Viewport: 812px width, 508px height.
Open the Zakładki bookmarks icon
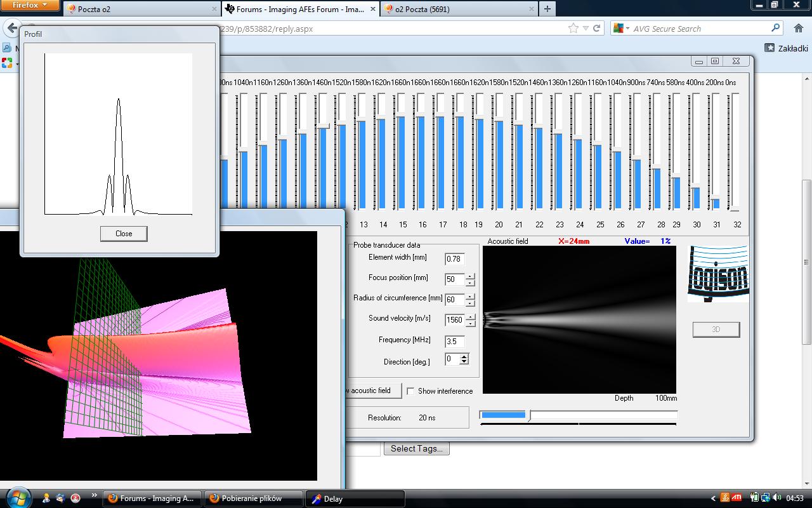(x=769, y=48)
